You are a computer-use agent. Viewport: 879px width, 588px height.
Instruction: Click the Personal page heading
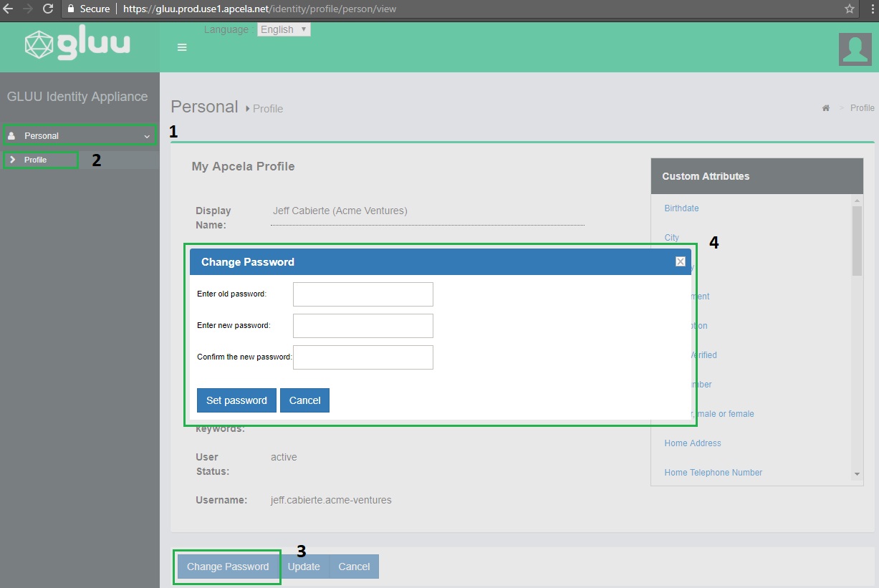[204, 107]
